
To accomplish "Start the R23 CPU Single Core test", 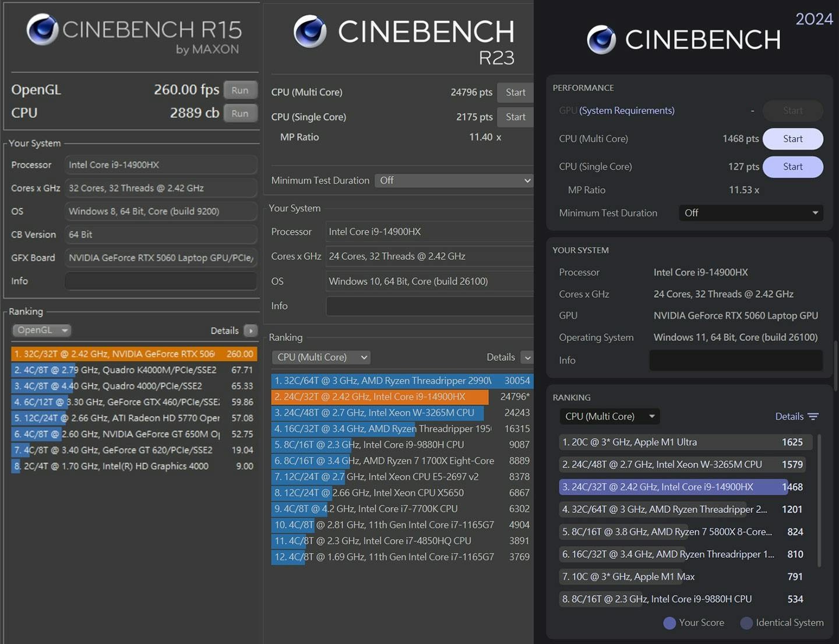I will click(515, 117).
